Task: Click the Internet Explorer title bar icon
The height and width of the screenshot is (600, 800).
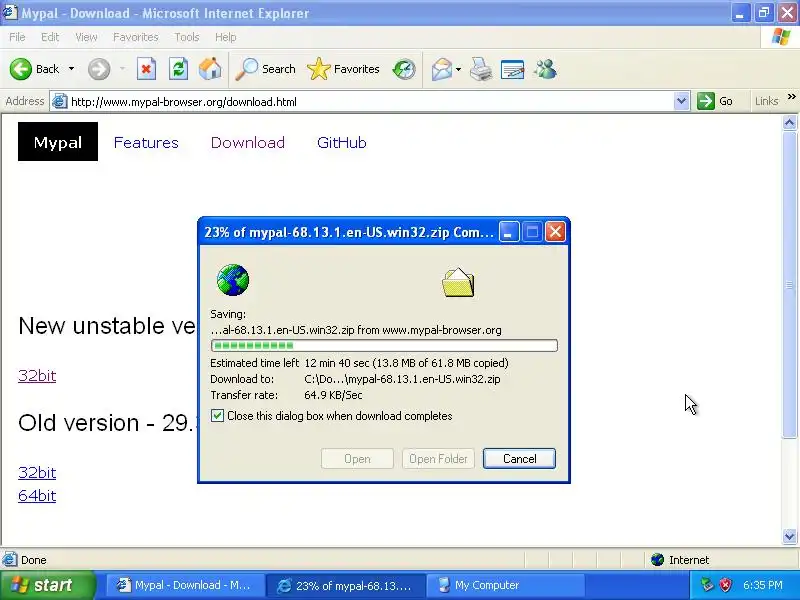Action: click(10, 12)
